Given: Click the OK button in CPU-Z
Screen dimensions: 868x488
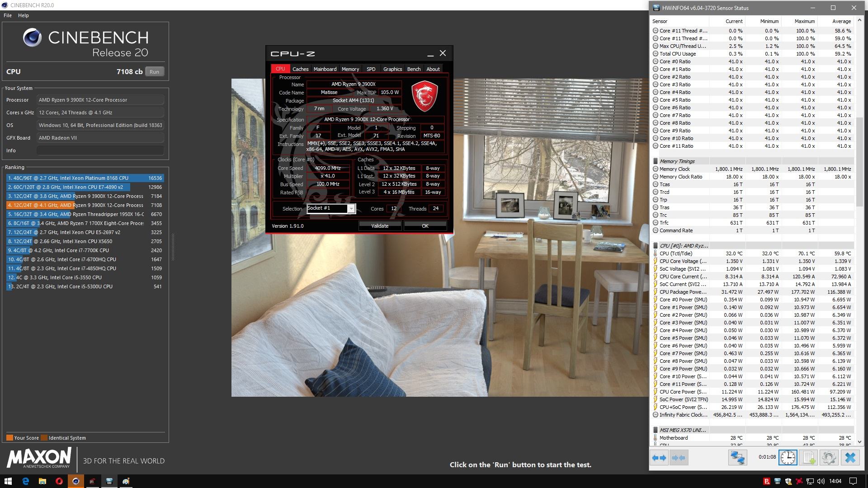Looking at the screenshot, I should coord(425,226).
